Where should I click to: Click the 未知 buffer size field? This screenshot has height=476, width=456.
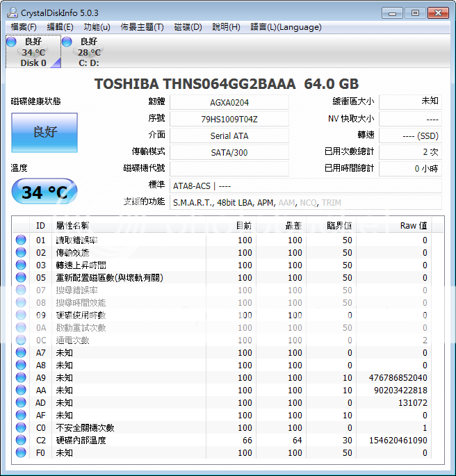410,102
